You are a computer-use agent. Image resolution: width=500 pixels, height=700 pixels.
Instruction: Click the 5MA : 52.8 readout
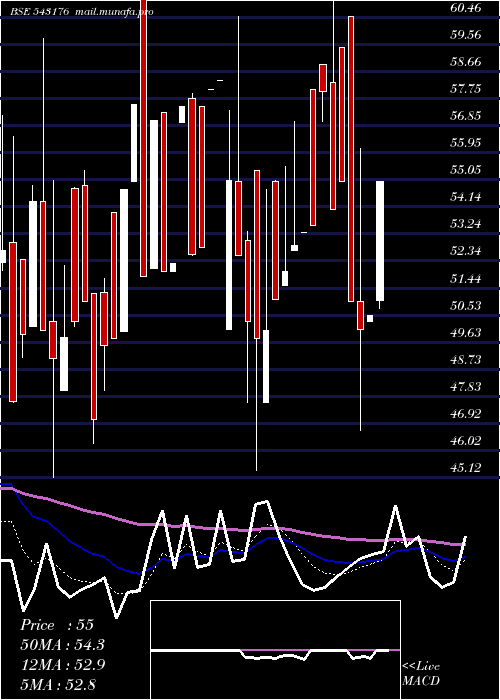click(x=57, y=684)
